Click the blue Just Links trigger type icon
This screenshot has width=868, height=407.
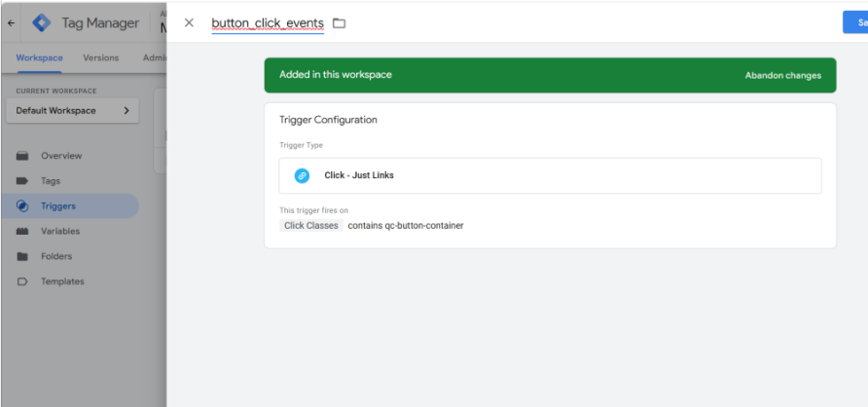[302, 175]
